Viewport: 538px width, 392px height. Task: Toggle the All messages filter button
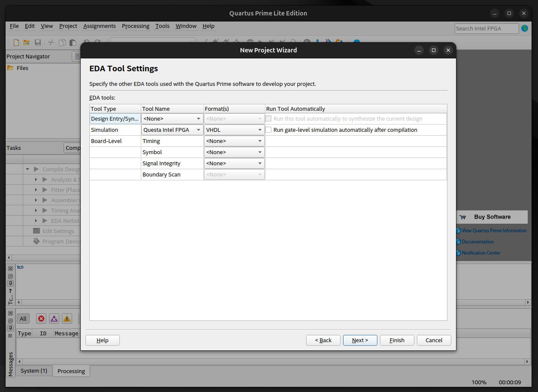point(23,319)
